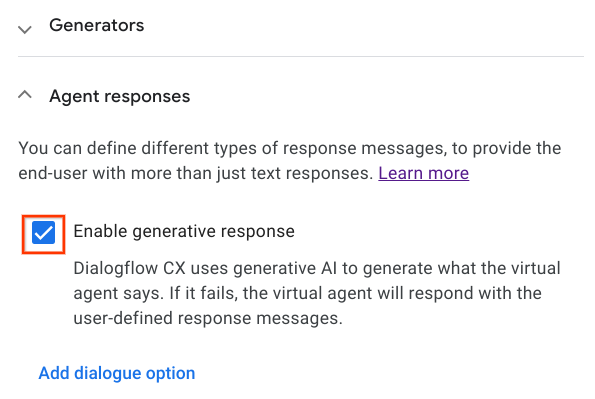The image size is (595, 399).
Task: Click the blue Add dialogue option text
Action: (x=117, y=373)
